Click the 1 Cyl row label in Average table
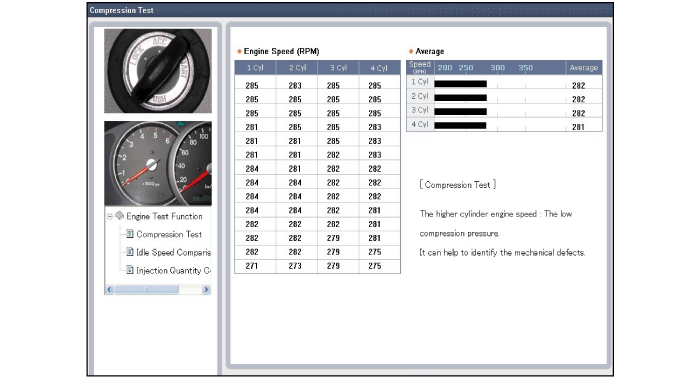700x377 pixels. point(420,82)
